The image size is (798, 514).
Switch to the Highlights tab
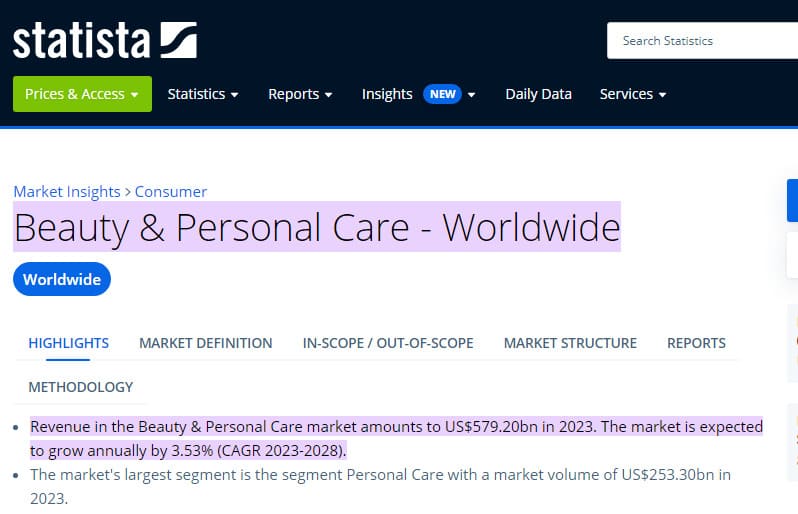pos(68,343)
